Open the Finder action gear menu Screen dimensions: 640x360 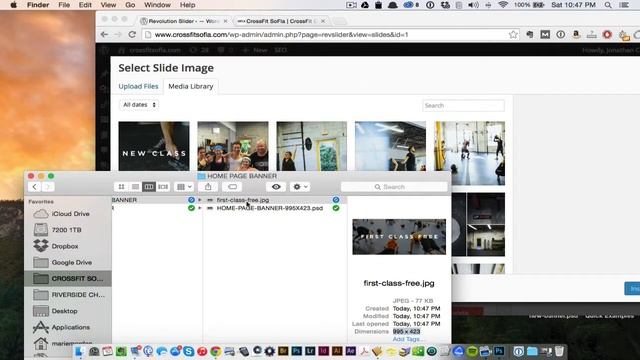pyautogui.click(x=300, y=187)
